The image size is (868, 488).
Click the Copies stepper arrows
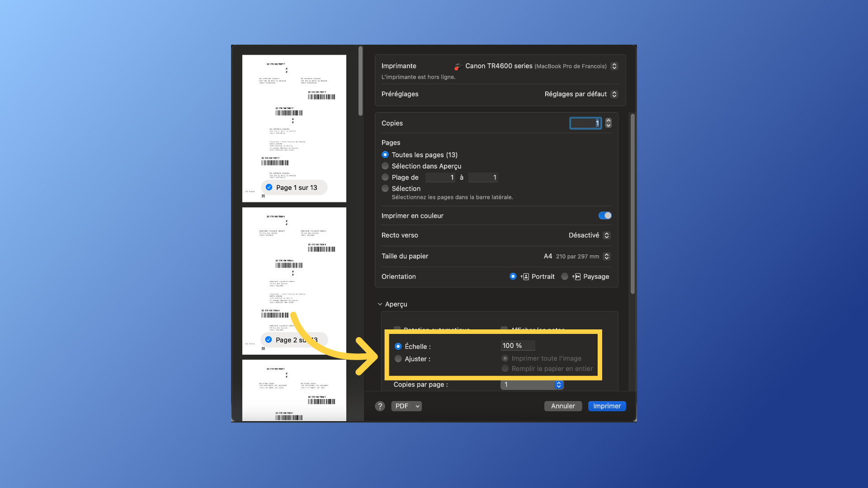[x=609, y=123]
